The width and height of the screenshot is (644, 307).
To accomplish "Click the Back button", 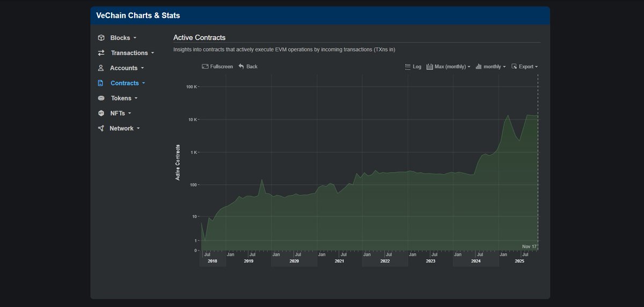I will (248, 67).
